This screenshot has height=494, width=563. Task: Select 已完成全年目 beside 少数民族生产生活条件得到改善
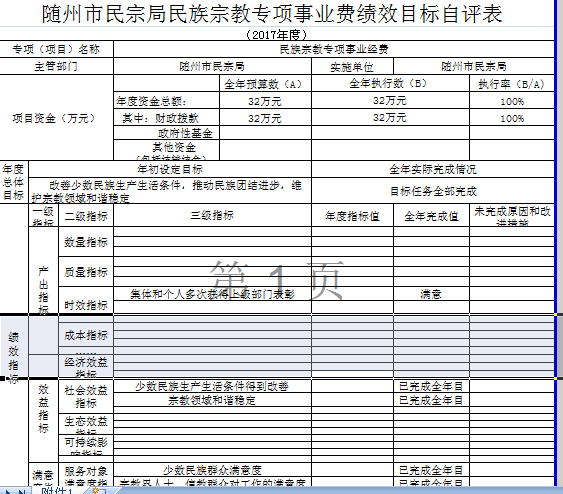click(x=431, y=386)
